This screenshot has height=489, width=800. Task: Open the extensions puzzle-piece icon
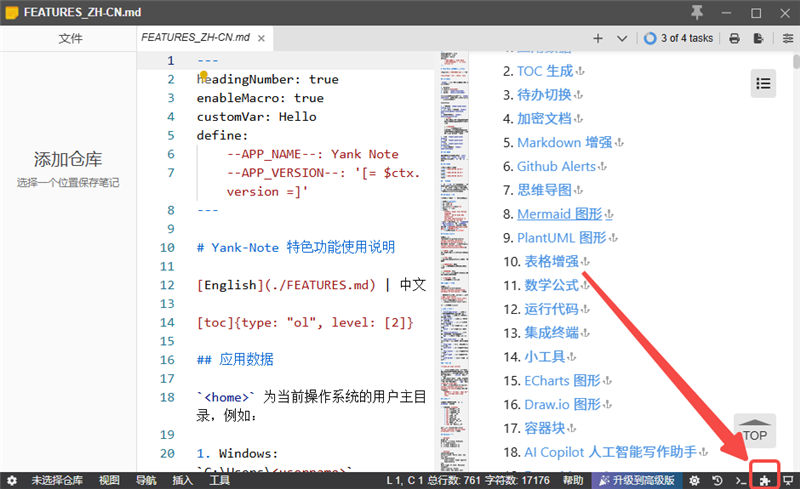(764, 480)
